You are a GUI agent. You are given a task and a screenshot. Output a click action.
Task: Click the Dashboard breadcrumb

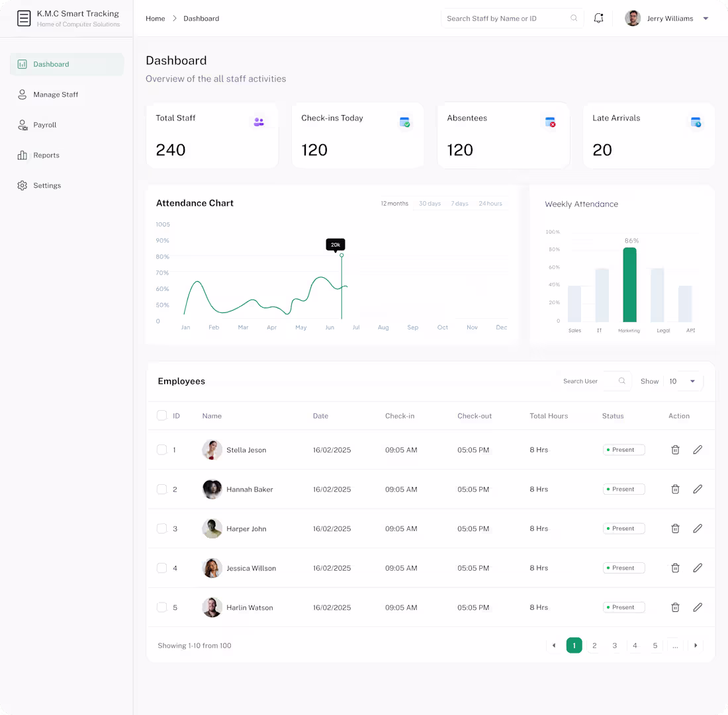201,19
